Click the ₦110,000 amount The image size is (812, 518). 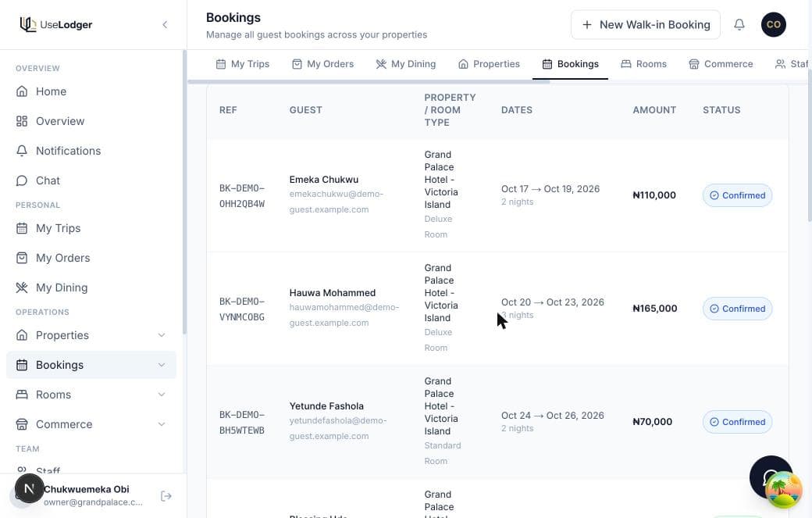pos(654,195)
